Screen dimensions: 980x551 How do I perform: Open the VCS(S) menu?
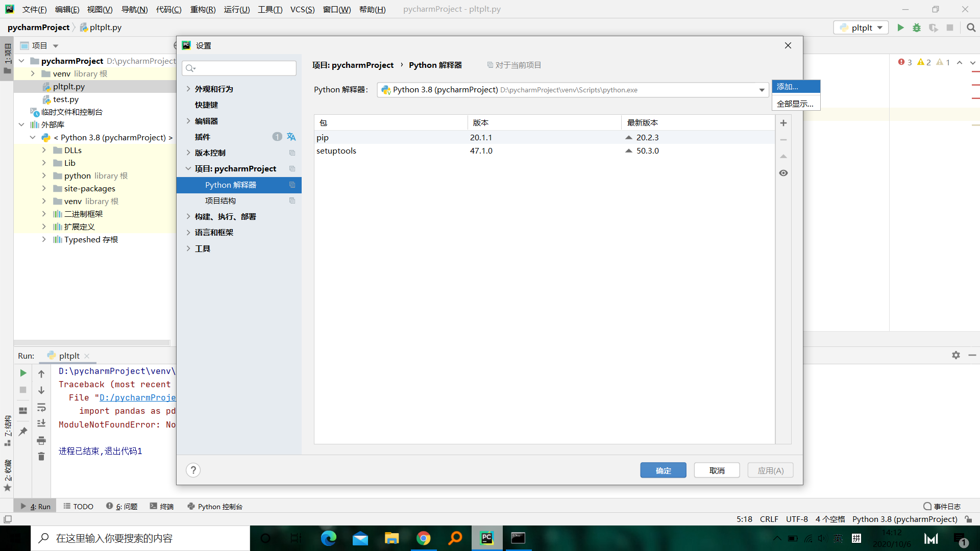[x=302, y=10]
